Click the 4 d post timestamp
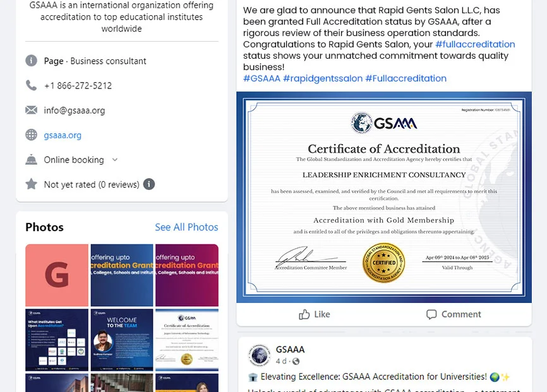This screenshot has width=547, height=392. point(281,361)
